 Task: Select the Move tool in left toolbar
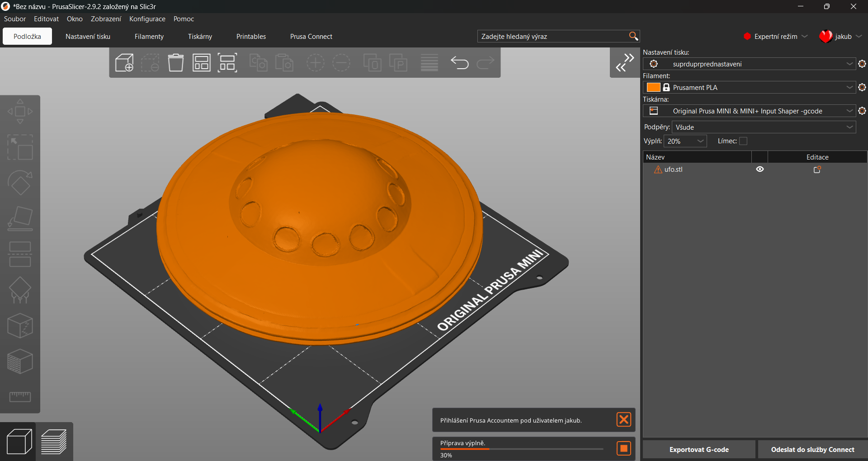[20, 111]
